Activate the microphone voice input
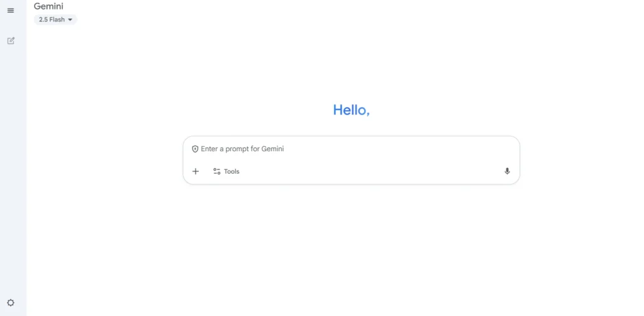Screen dimensions: 644x316 pyautogui.click(x=507, y=171)
